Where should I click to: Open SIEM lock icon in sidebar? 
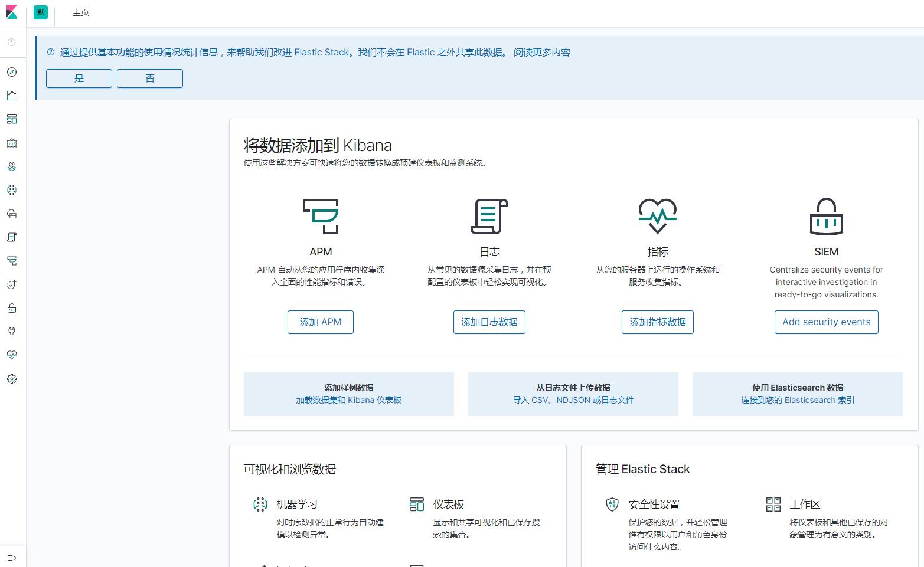coord(12,308)
